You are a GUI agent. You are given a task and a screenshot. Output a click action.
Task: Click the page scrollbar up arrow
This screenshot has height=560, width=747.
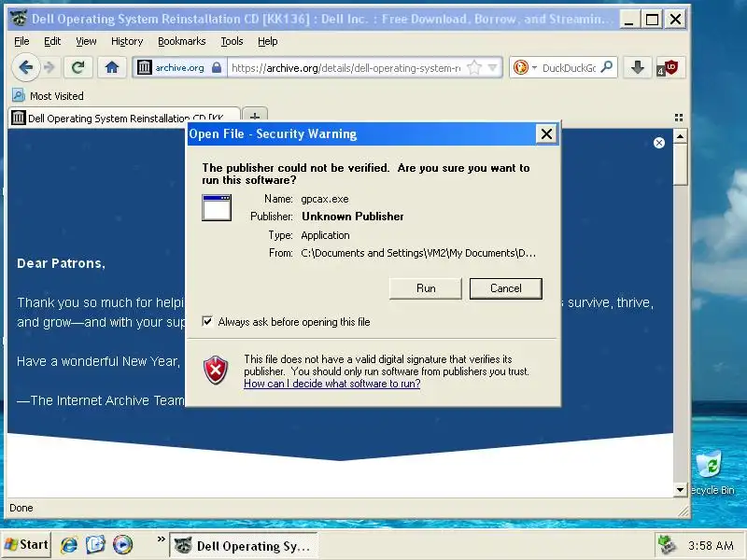coord(680,136)
